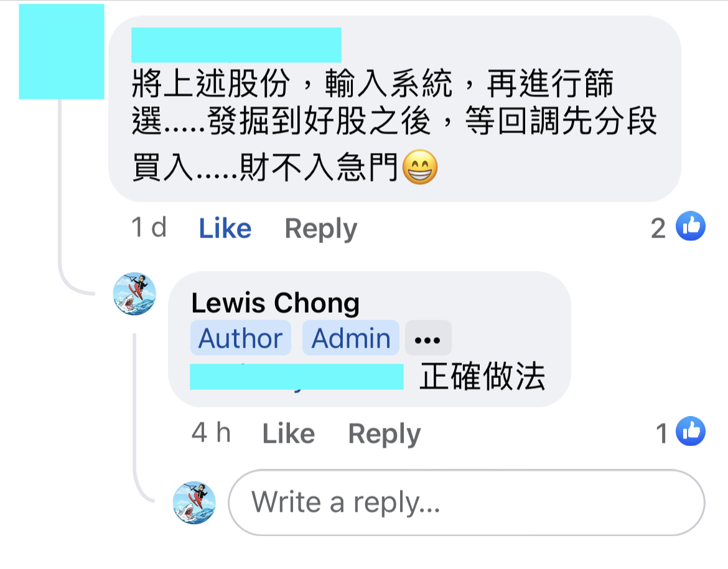The height and width of the screenshot is (569, 728).
Task: Click the reaction count number 1
Action: [x=661, y=434]
